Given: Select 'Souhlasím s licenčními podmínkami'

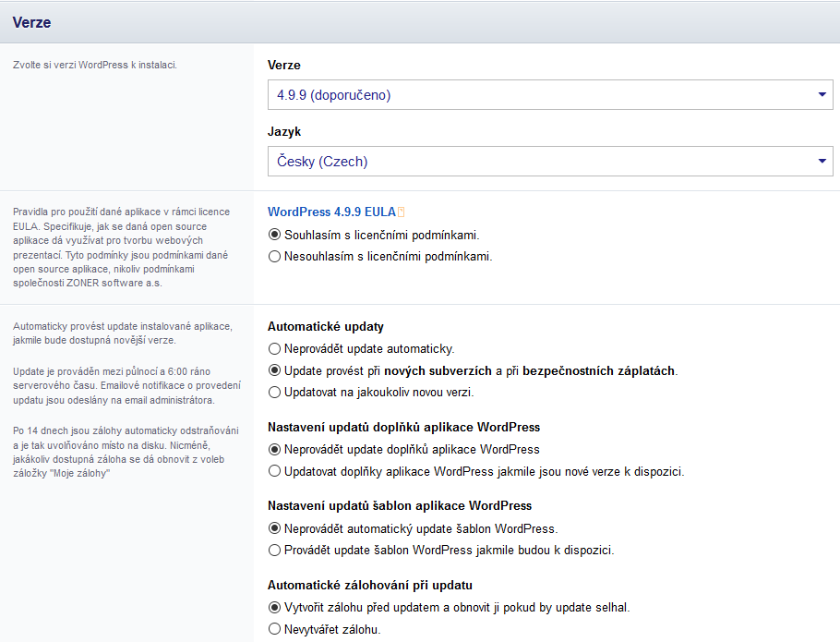Looking at the screenshot, I should tap(274, 235).
